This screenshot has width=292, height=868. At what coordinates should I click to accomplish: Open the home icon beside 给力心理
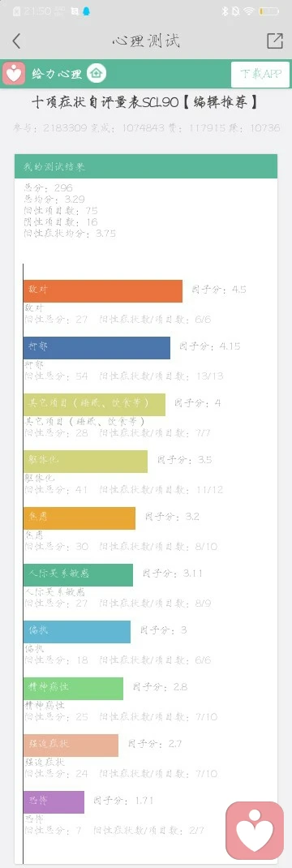[x=97, y=73]
